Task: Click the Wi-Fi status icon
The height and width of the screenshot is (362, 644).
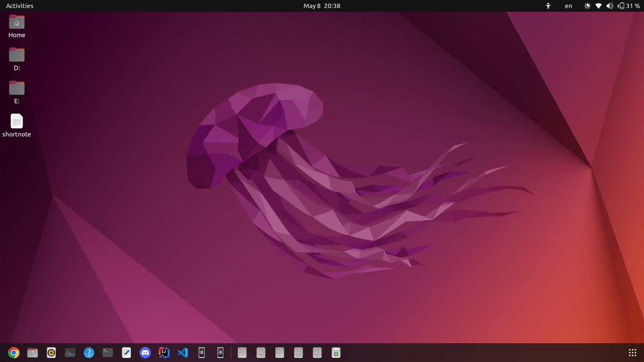Action: pos(598,6)
